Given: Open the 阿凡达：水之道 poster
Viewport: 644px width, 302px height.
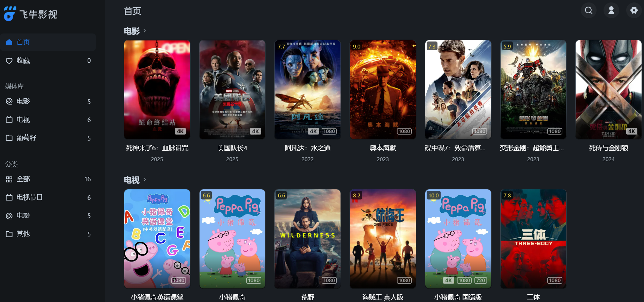Looking at the screenshot, I should [x=307, y=90].
